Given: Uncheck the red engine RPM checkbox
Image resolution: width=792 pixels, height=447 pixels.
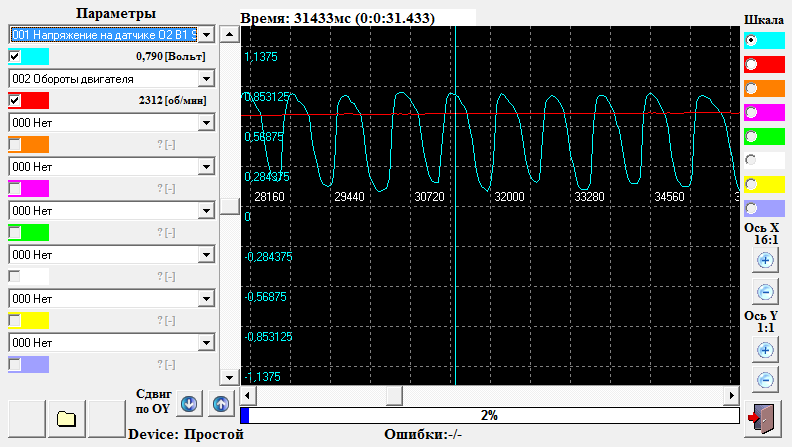Looking at the screenshot, I should pyautogui.click(x=15, y=100).
